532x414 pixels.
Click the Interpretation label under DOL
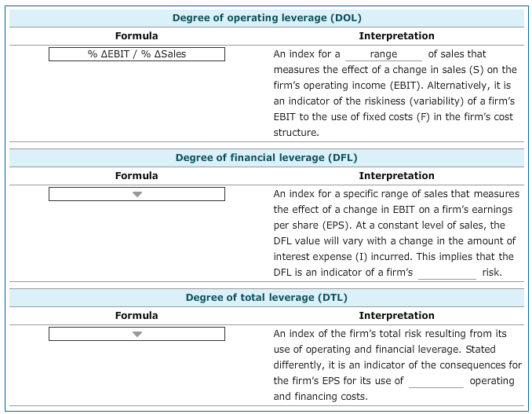pyautogui.click(x=396, y=36)
